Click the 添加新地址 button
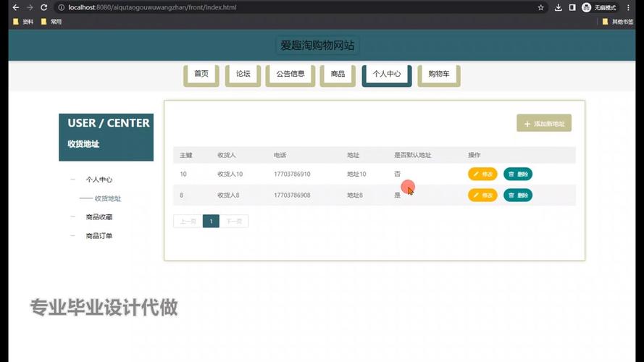The height and width of the screenshot is (362, 644). click(x=544, y=124)
